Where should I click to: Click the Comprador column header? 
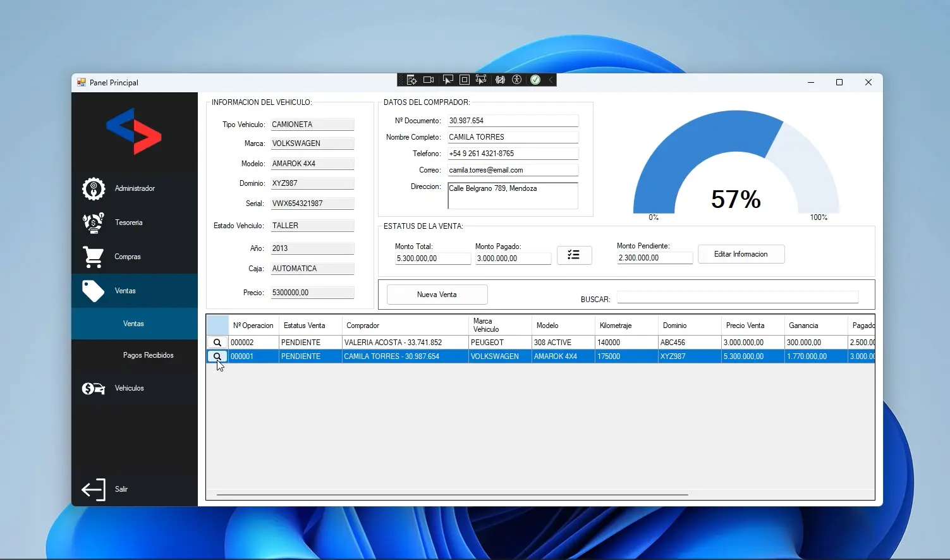405,326
